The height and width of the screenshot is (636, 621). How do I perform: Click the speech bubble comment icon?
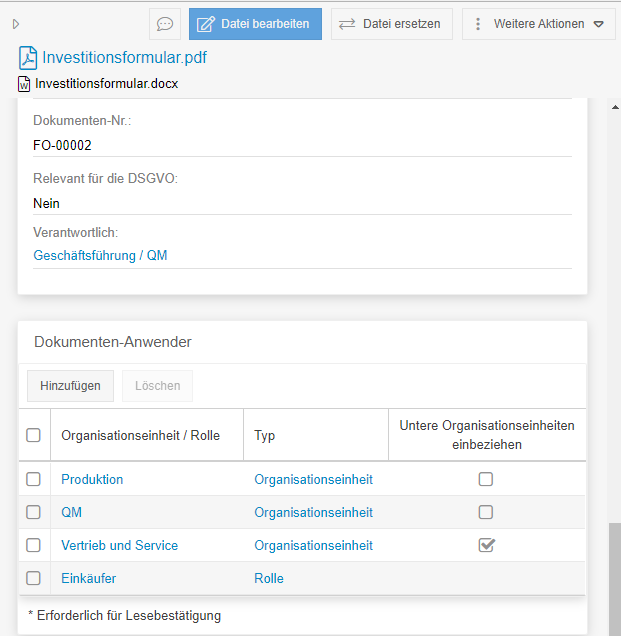click(x=165, y=24)
